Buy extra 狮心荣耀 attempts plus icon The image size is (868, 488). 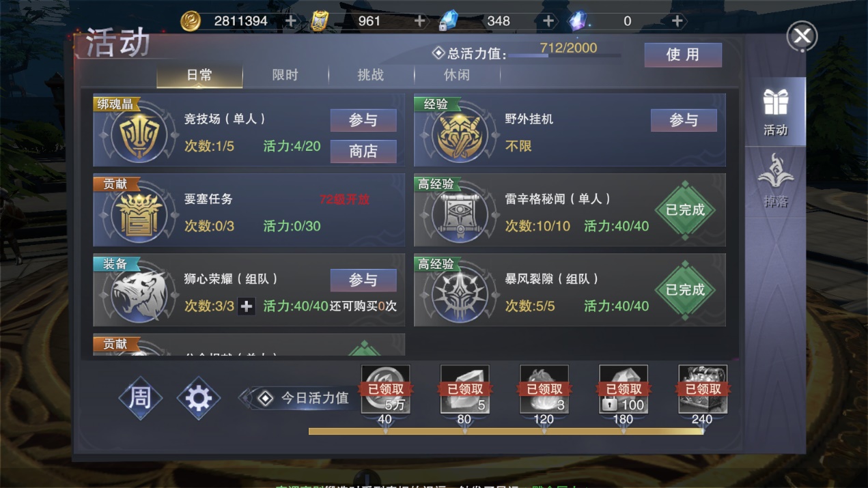click(x=247, y=306)
